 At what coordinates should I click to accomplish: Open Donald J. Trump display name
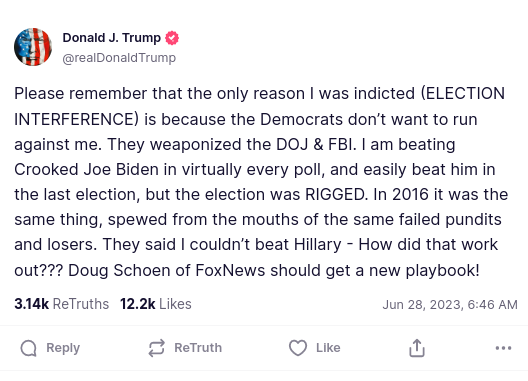[x=111, y=38]
